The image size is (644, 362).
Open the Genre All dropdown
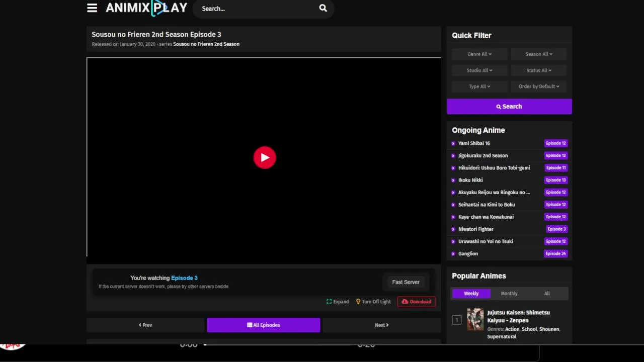[479, 54]
